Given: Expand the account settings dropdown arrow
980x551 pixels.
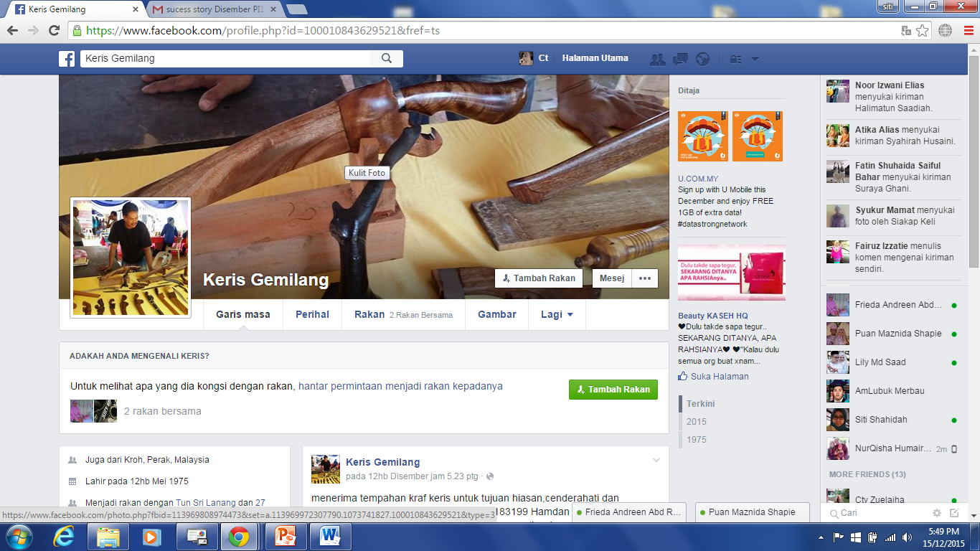Looking at the screenshot, I should click(755, 60).
